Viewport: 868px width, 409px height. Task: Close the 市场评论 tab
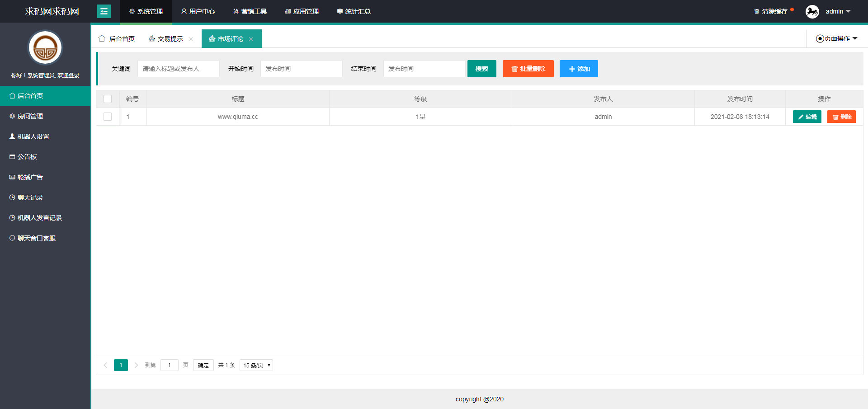pyautogui.click(x=251, y=39)
